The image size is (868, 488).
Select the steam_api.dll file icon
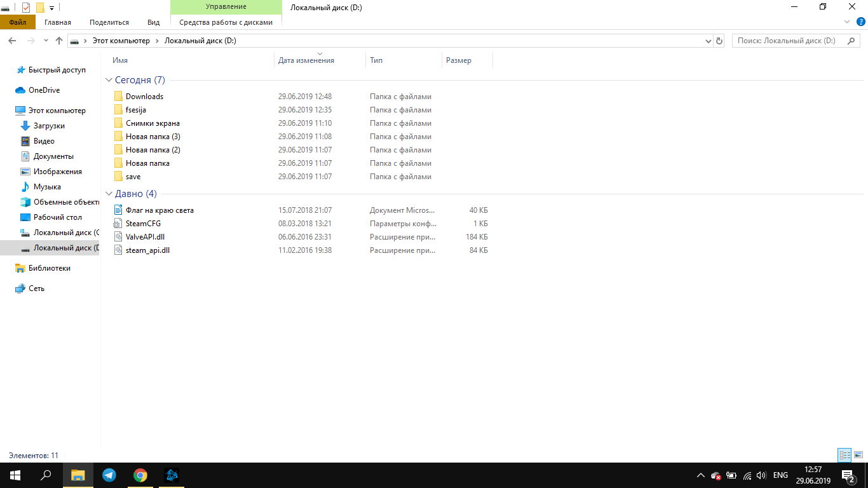tap(118, 250)
